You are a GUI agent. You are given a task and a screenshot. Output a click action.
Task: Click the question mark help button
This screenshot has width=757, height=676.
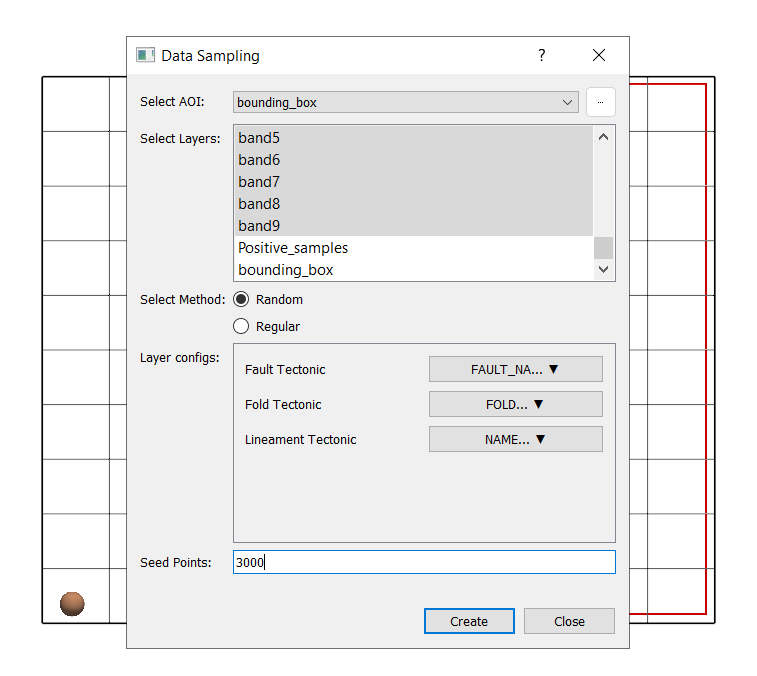coord(542,56)
